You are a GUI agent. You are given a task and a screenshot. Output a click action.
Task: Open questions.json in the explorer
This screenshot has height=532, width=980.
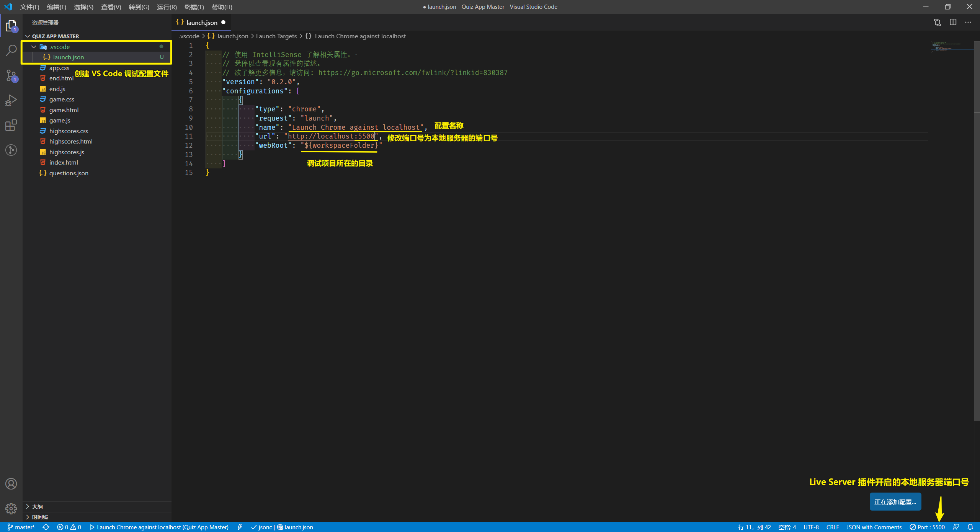[97, 173]
